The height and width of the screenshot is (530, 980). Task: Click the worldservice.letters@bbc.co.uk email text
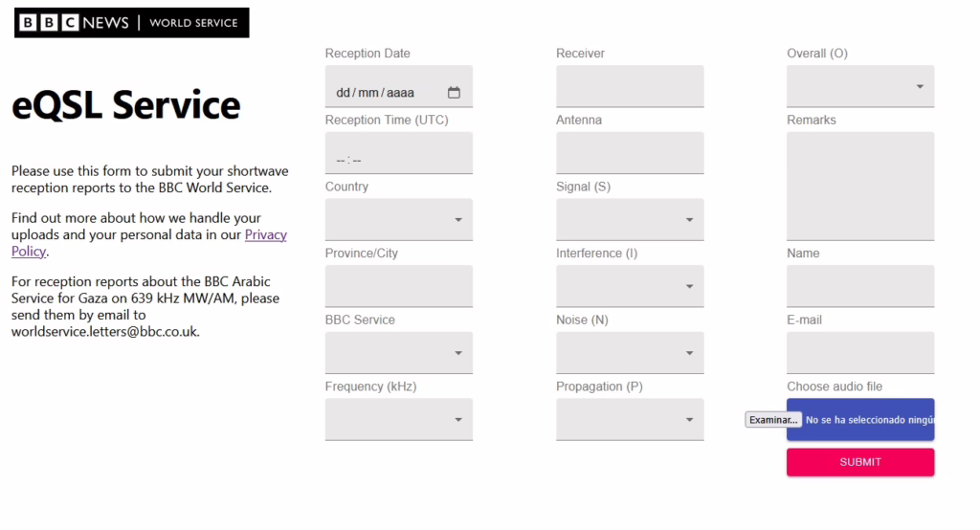click(104, 332)
